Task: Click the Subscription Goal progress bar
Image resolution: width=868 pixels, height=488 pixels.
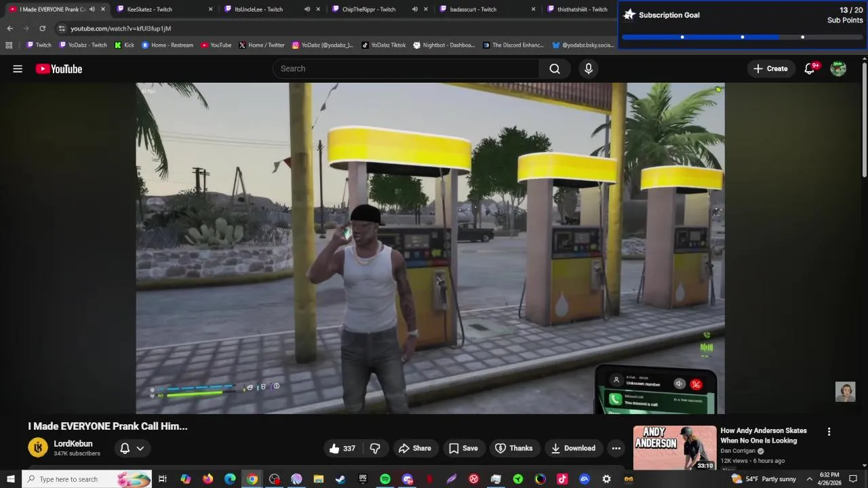Action: pyautogui.click(x=742, y=37)
